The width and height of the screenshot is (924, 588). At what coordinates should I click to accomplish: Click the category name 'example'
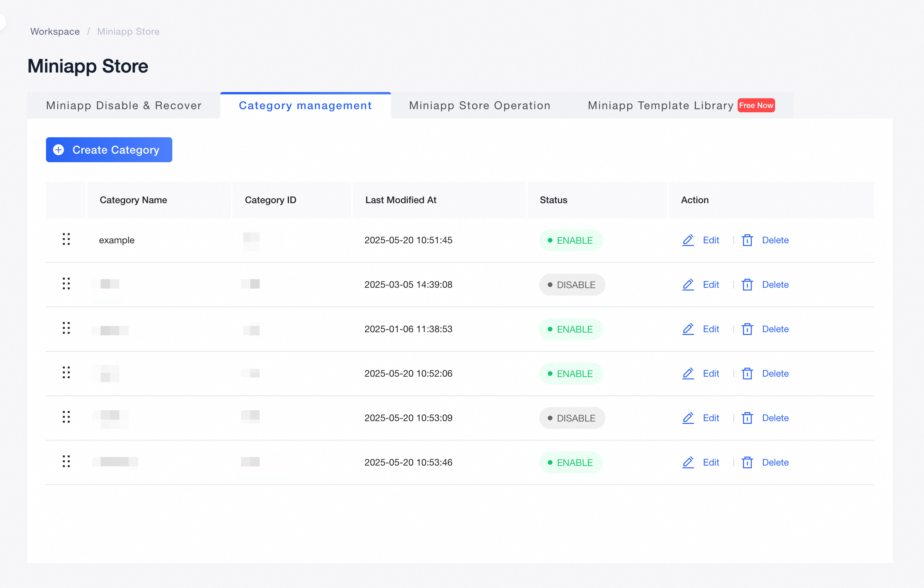pyautogui.click(x=117, y=240)
